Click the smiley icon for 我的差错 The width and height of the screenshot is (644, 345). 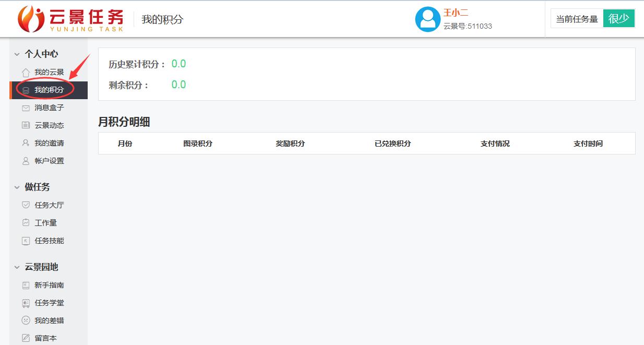25,320
